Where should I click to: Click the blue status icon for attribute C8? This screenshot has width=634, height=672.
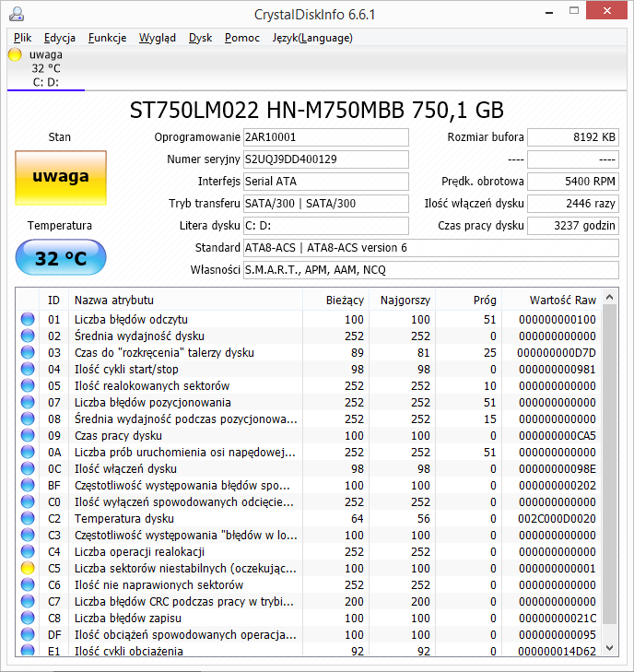(x=28, y=618)
